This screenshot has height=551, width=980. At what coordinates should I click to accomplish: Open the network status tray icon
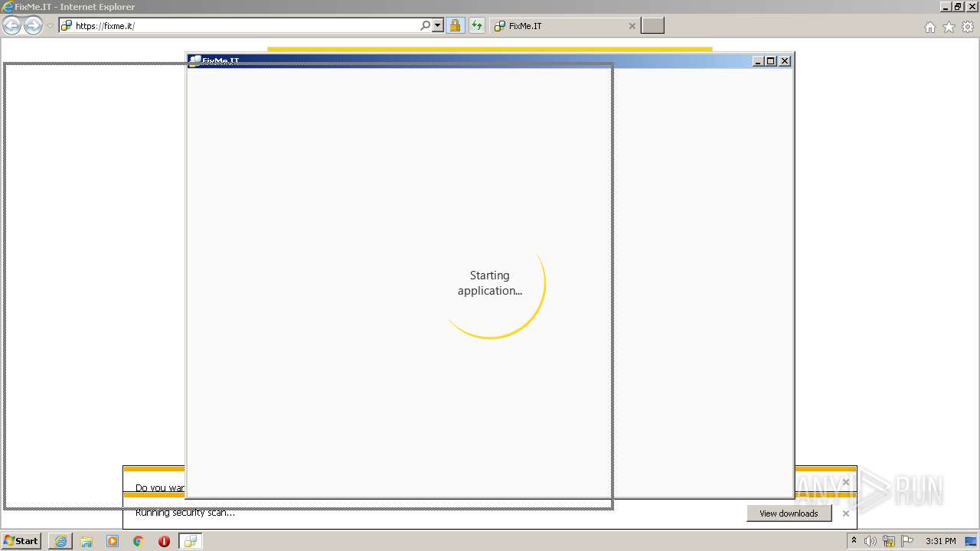pyautogui.click(x=889, y=541)
